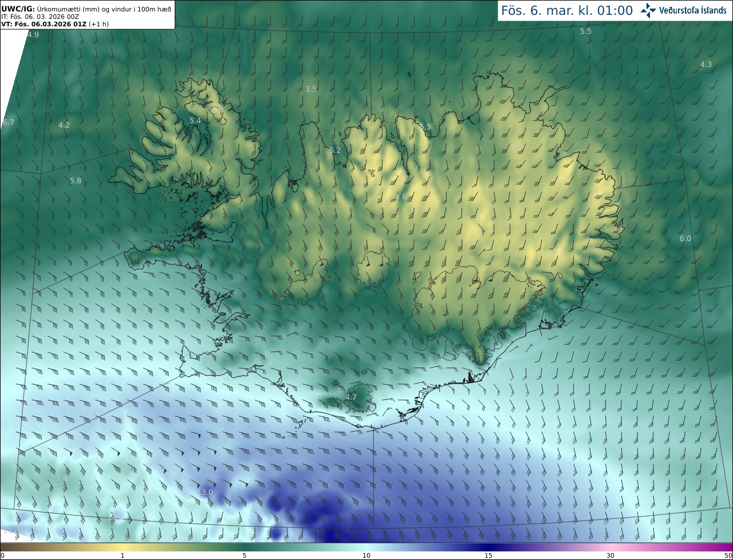733x560 pixels.
Task: Click the 5.8 value on the map
Action: pyautogui.click(x=75, y=180)
